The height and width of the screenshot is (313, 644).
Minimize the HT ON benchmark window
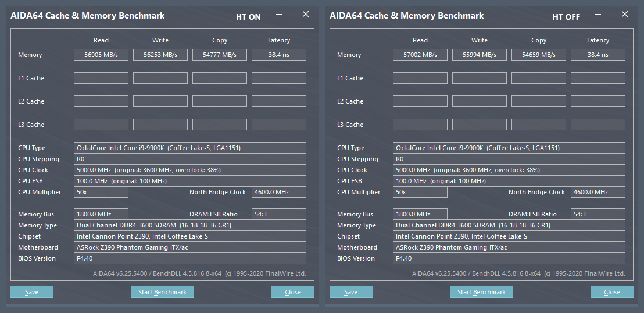click(280, 14)
